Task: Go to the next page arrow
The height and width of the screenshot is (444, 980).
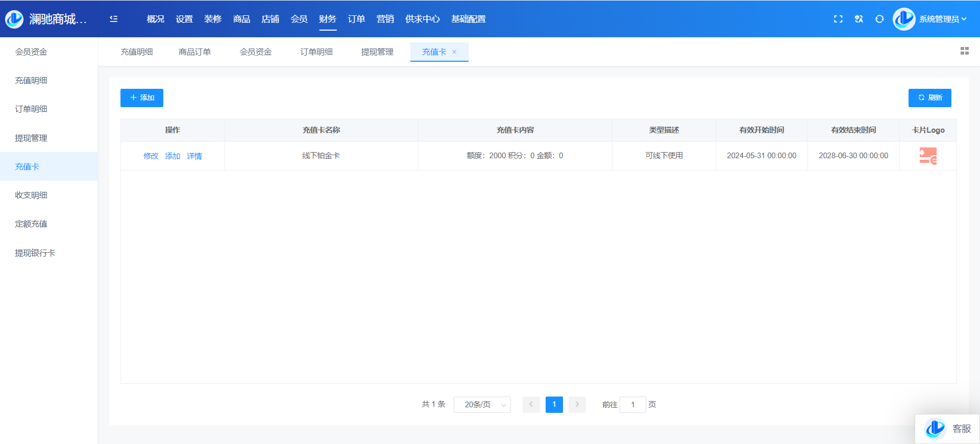Action: [x=577, y=405]
